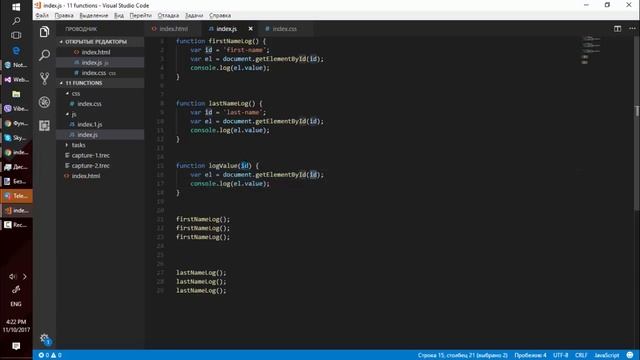Change indentation via Пробелов: 4 status item

[x=530, y=355]
